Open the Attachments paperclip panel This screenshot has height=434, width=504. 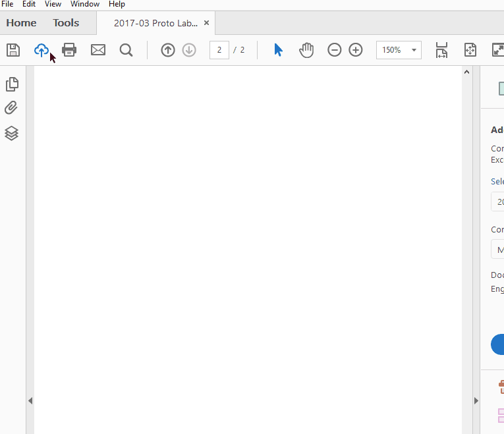11,108
